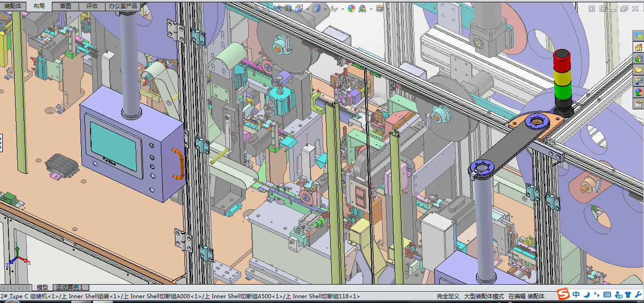Expand the hide/show items dropdown arrow
Screen dimensions: 644x303
pos(343,9)
